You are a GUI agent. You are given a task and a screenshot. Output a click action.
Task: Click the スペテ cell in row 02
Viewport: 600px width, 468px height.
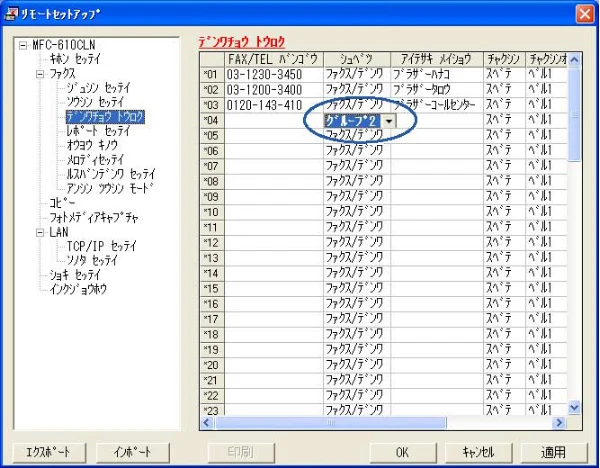504,90
